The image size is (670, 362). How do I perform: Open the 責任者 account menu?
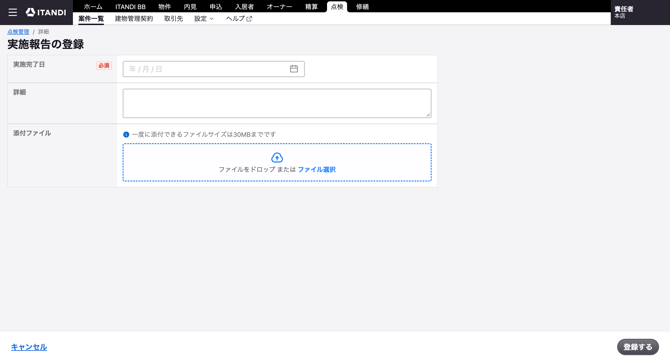(x=640, y=12)
